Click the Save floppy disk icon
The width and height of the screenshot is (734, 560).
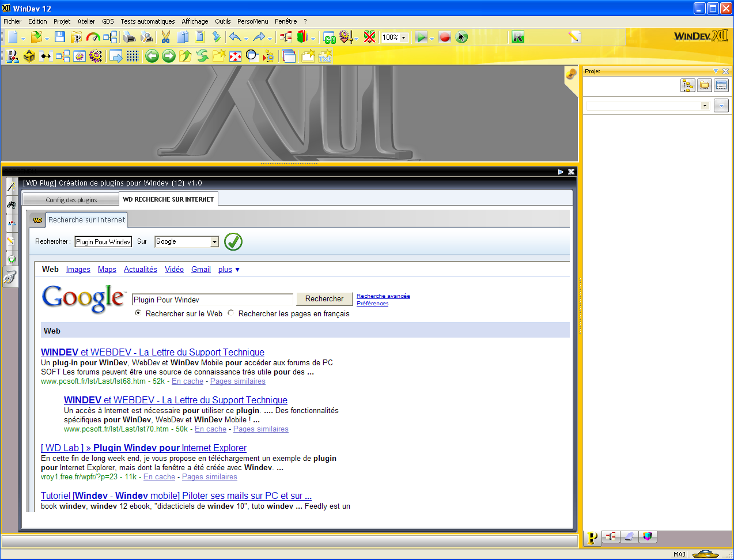59,37
